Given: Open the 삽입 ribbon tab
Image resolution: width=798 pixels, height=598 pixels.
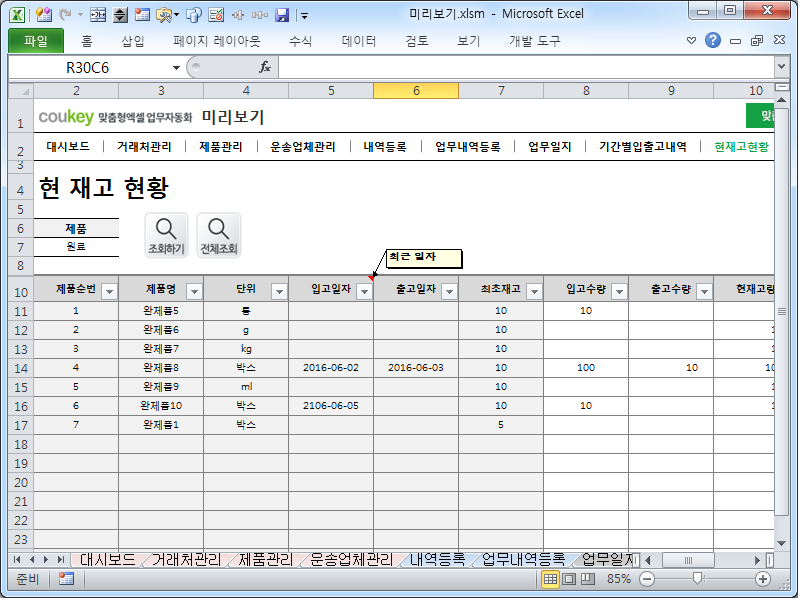Looking at the screenshot, I should 133,41.
